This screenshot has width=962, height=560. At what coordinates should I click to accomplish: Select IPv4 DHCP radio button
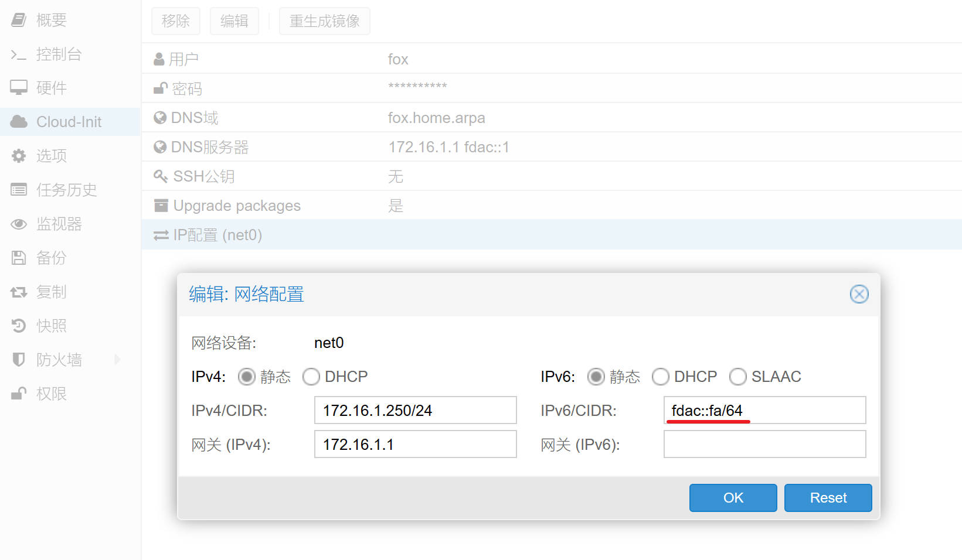coord(311,377)
